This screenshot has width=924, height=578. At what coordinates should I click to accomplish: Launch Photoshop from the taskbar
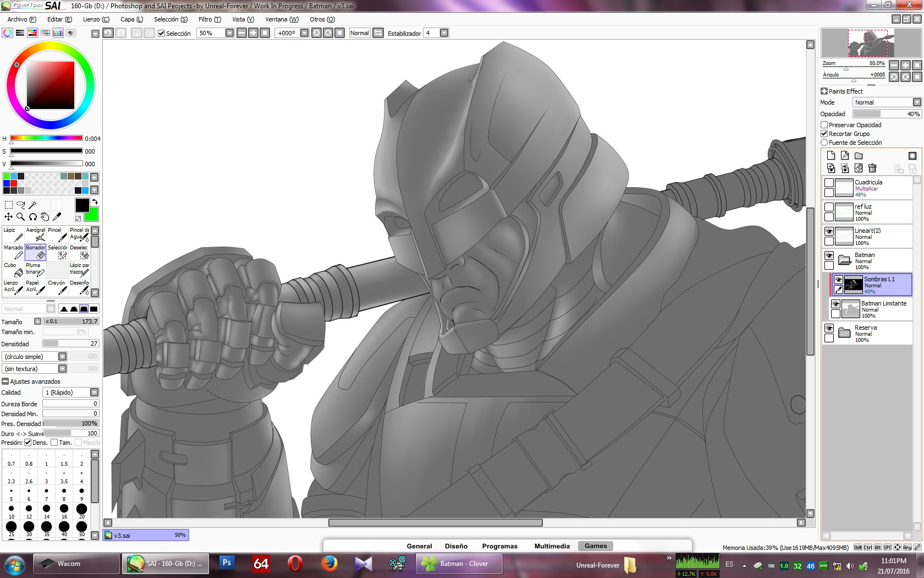(227, 563)
